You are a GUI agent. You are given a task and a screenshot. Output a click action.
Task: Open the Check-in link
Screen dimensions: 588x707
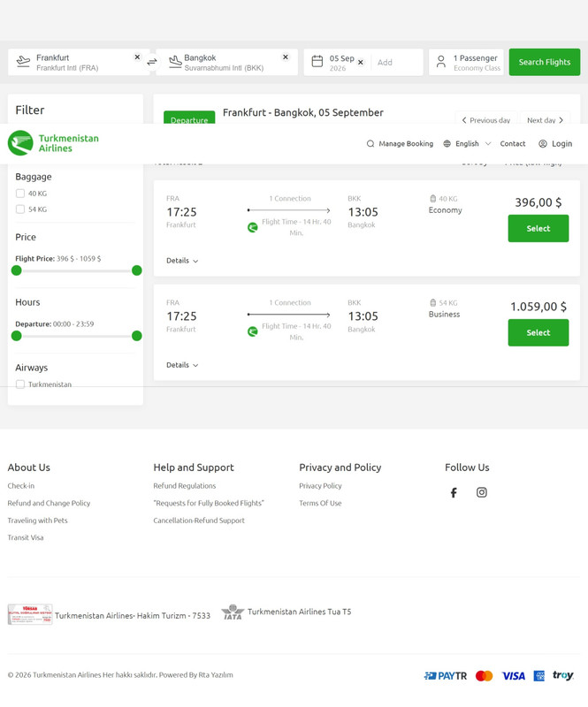[20, 485]
